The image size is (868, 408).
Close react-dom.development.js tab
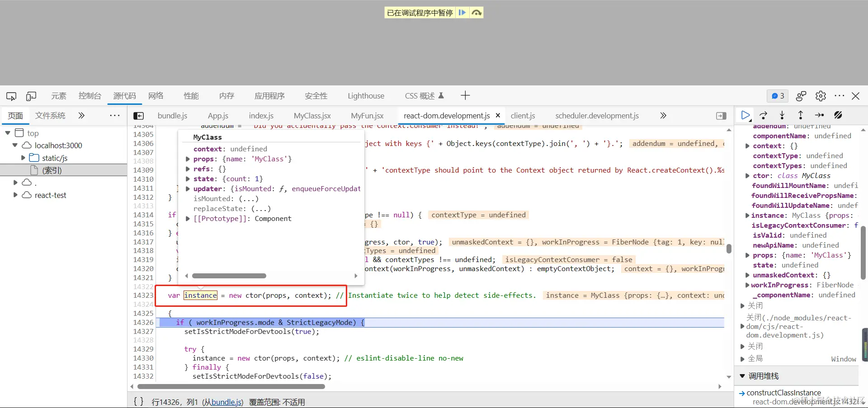pyautogui.click(x=498, y=116)
